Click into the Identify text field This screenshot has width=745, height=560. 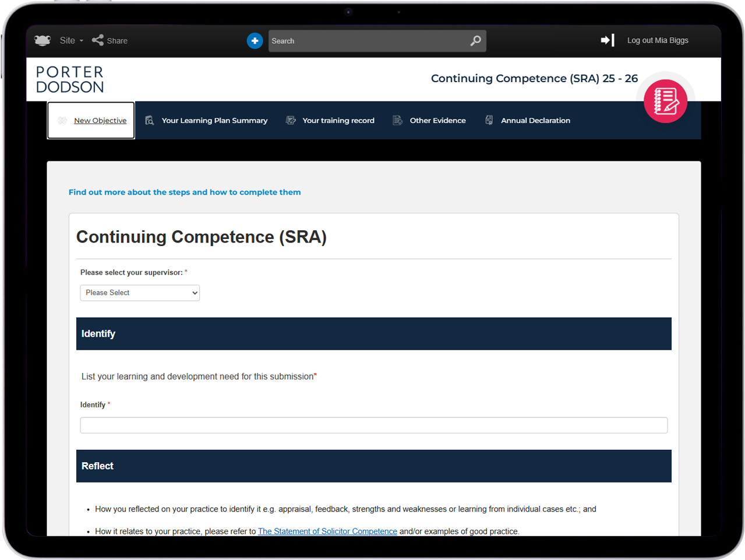(x=374, y=425)
